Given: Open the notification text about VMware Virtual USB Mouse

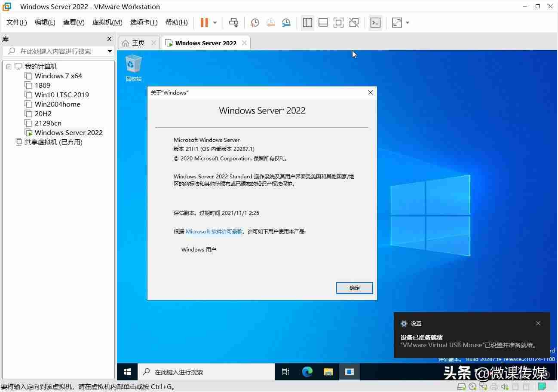Looking at the screenshot, I should pos(468,345).
